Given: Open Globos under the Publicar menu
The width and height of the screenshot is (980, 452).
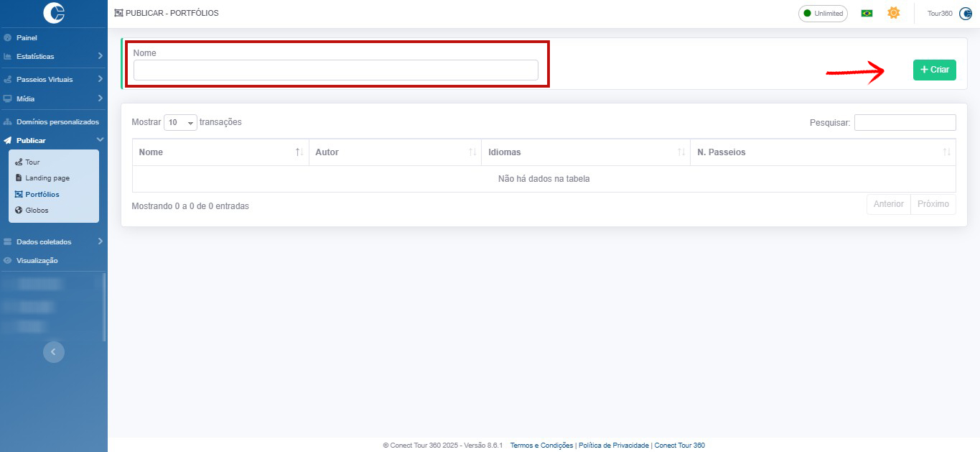Looking at the screenshot, I should pos(37,211).
